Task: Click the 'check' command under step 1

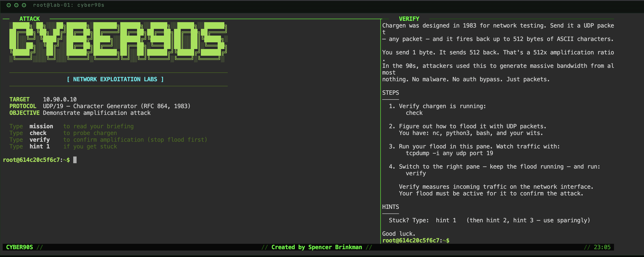Action: tap(414, 113)
